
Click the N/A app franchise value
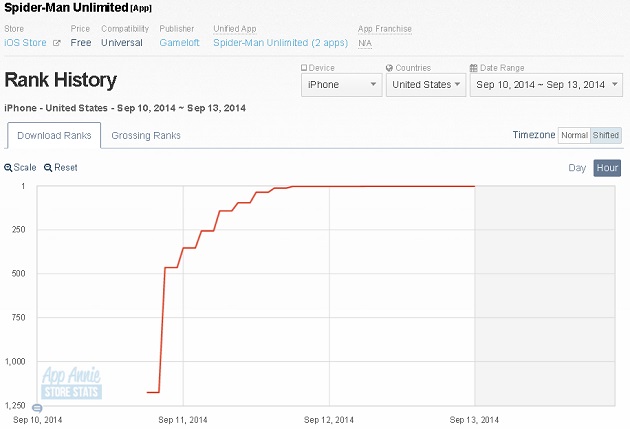365,43
